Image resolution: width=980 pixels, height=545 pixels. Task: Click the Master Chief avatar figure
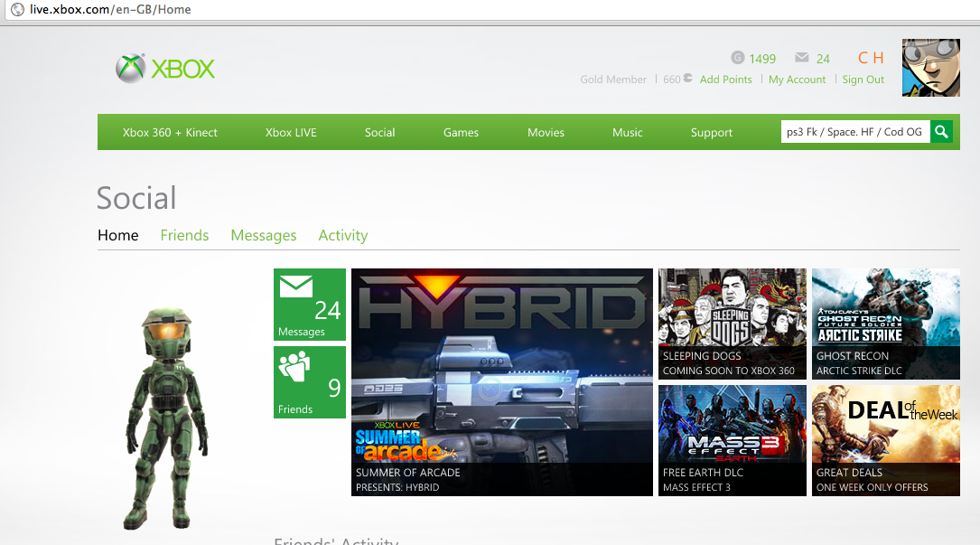(x=166, y=418)
